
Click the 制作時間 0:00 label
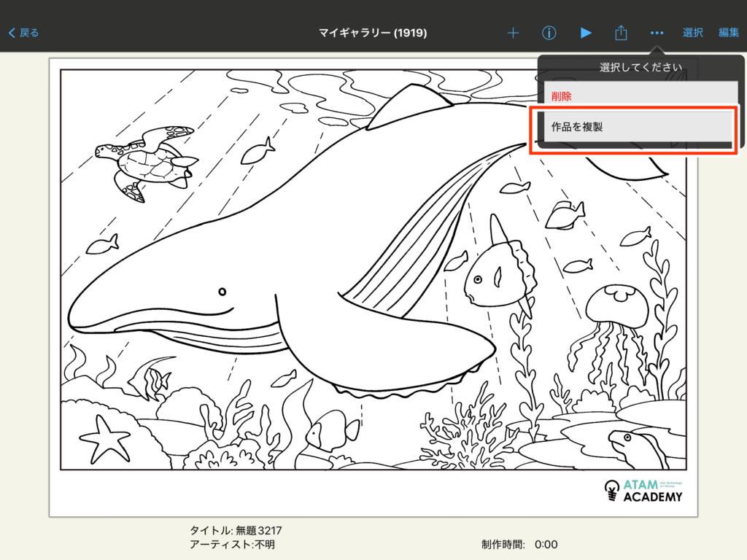coord(519,544)
